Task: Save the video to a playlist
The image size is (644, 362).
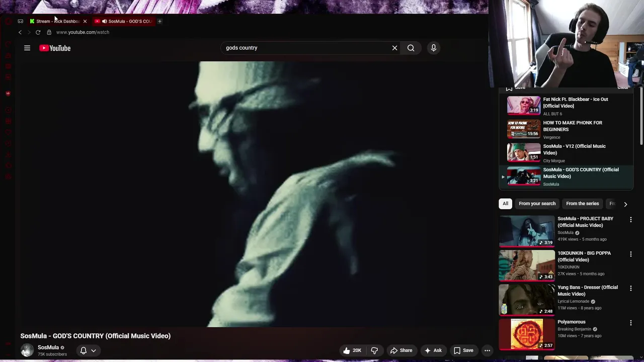Action: point(463,350)
